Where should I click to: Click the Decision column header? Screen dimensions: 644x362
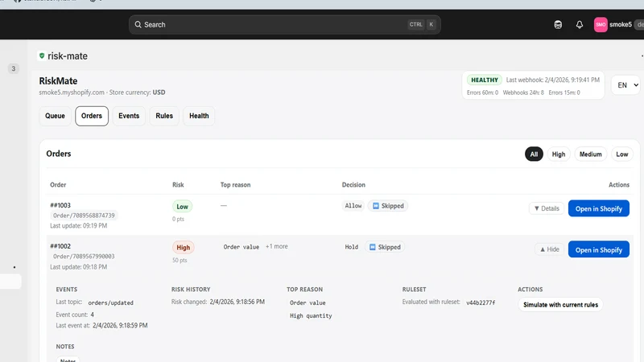(x=353, y=185)
